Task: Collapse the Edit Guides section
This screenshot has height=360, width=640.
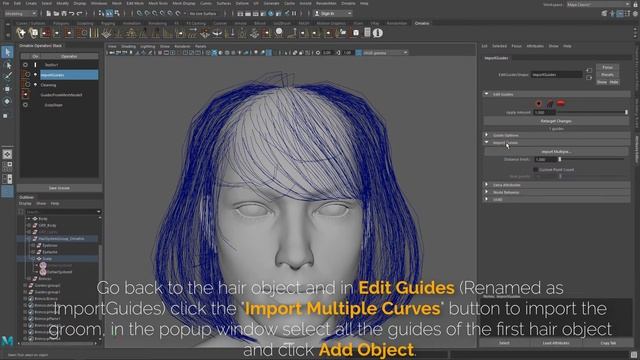Action: [x=556, y=94]
